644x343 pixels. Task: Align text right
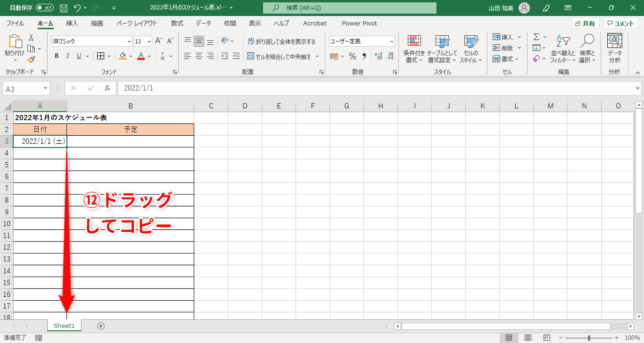(x=210, y=56)
